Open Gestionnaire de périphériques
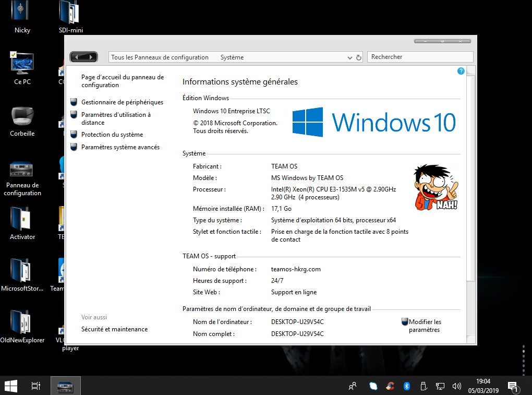532x395 pixels. [122, 102]
